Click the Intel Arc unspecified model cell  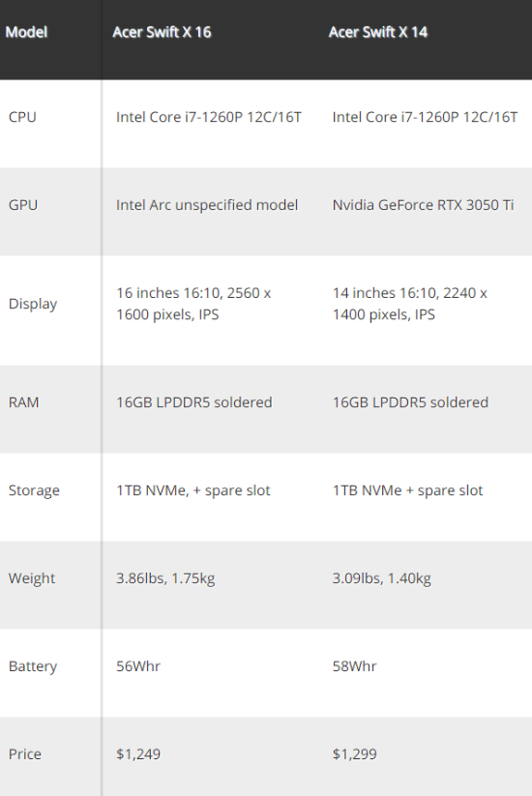tap(207, 205)
